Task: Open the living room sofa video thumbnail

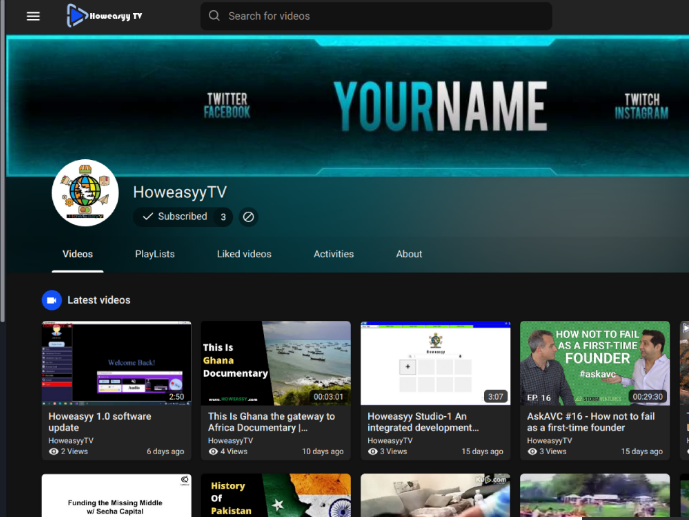Action: 436,495
